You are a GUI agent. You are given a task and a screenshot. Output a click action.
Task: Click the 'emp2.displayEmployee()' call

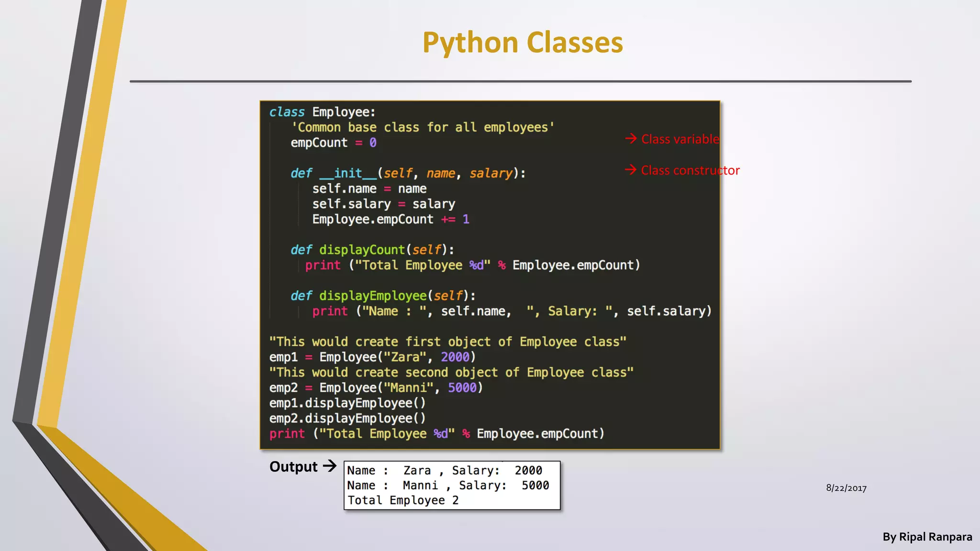(x=347, y=419)
